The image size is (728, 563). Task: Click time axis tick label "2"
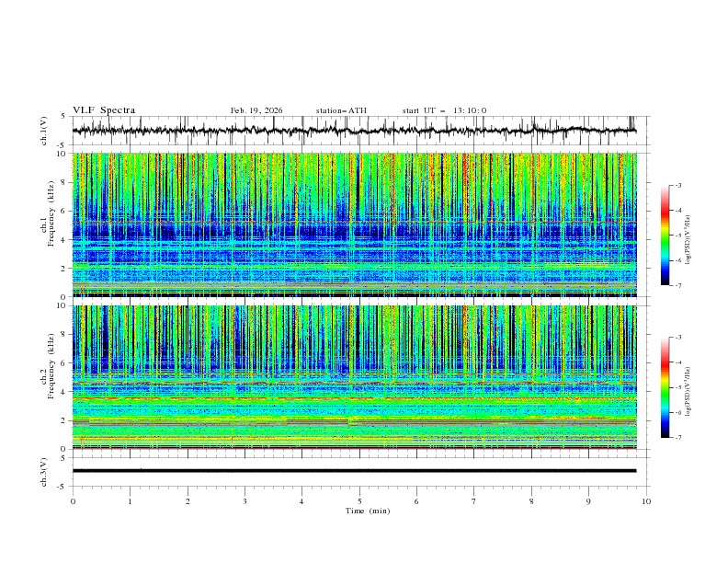pos(188,501)
